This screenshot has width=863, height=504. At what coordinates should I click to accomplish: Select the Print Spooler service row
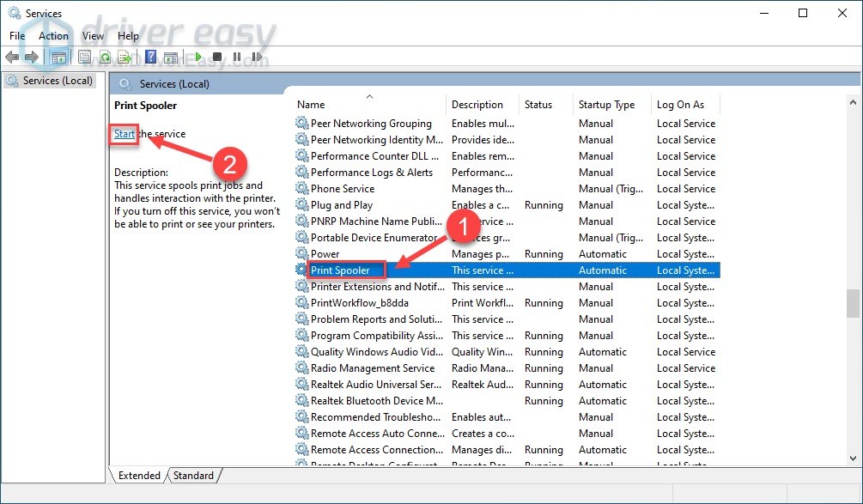point(340,270)
